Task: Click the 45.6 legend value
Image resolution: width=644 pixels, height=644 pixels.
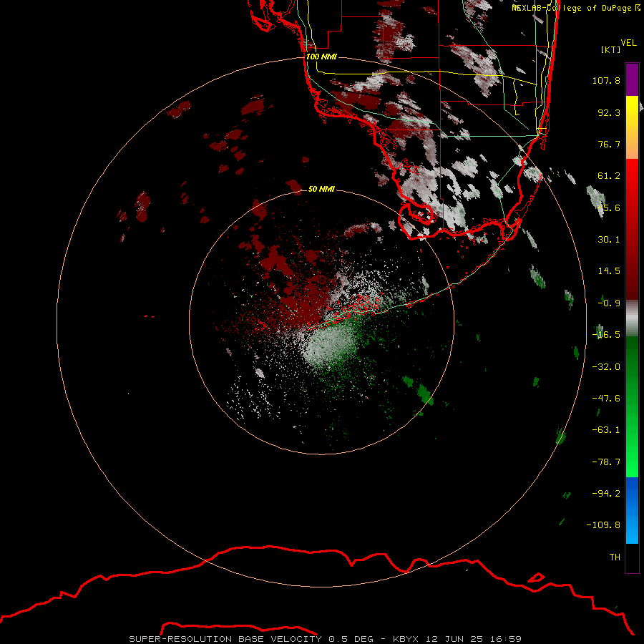Action: (609, 208)
